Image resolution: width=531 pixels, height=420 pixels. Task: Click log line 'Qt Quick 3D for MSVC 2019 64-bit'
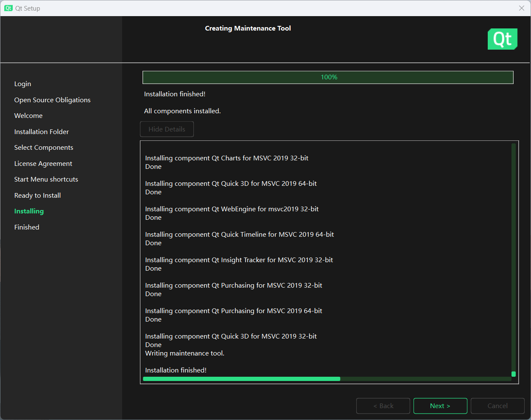click(x=231, y=184)
